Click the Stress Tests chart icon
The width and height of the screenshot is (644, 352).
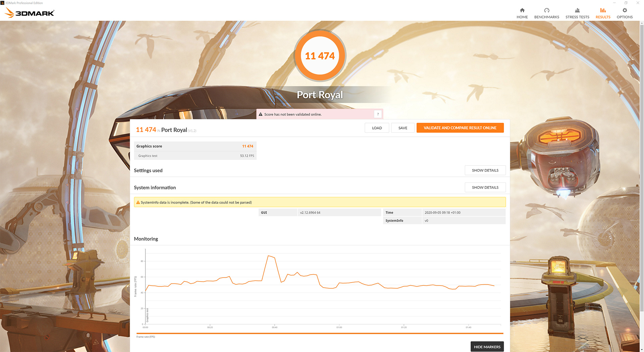coord(577,10)
